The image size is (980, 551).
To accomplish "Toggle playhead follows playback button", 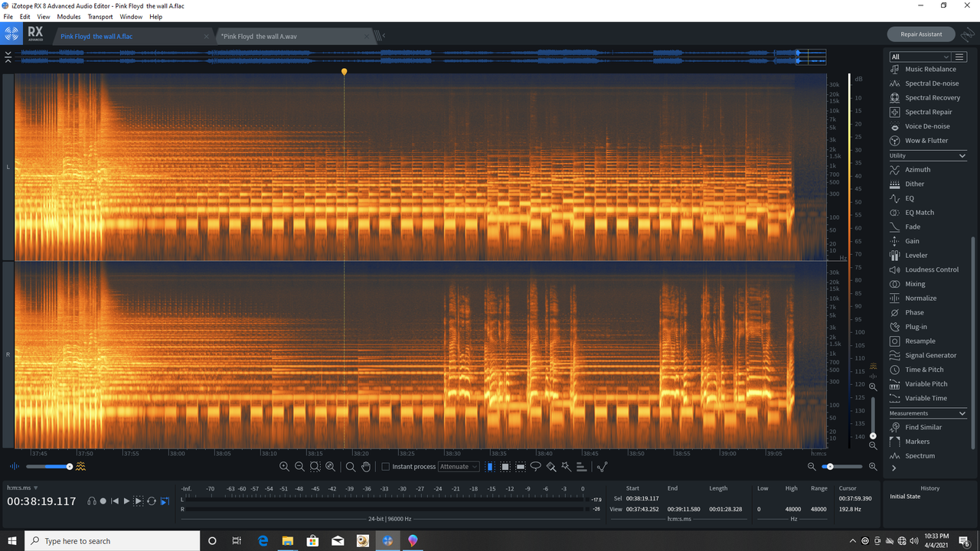I will coord(165,501).
